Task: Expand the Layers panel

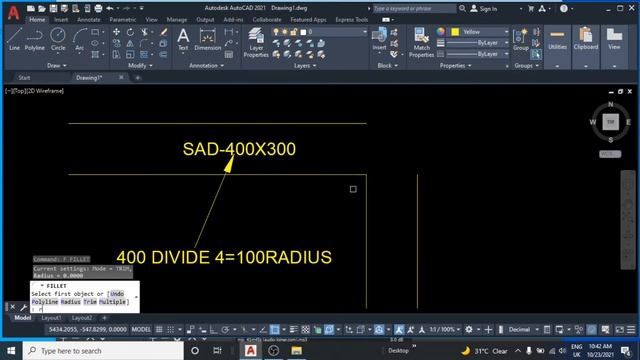Action: 305,65
